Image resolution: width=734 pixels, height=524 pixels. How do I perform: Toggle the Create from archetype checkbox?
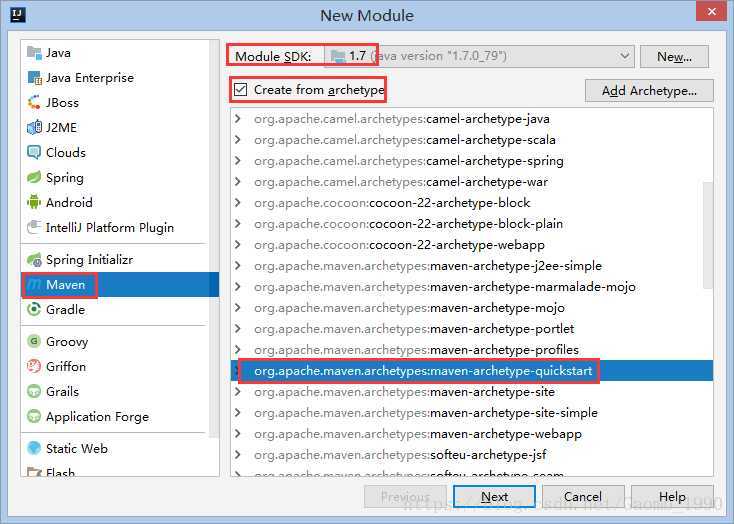pos(241,89)
